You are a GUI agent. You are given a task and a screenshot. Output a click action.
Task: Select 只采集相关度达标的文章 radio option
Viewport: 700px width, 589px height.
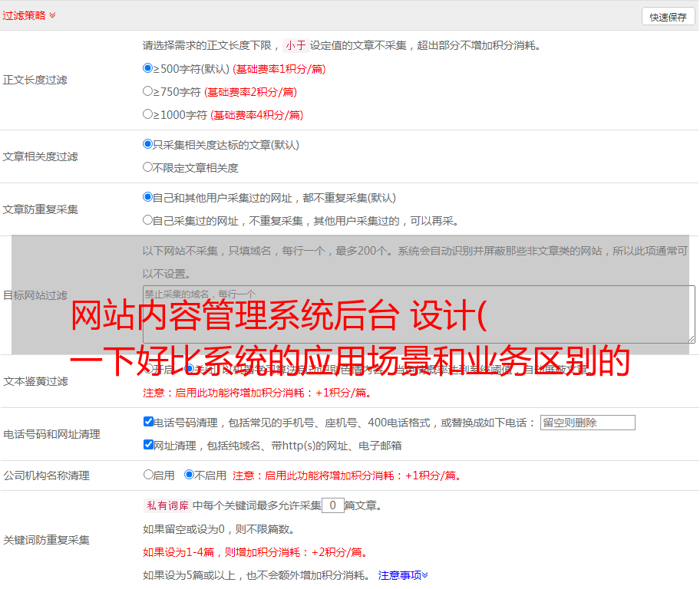click(148, 144)
